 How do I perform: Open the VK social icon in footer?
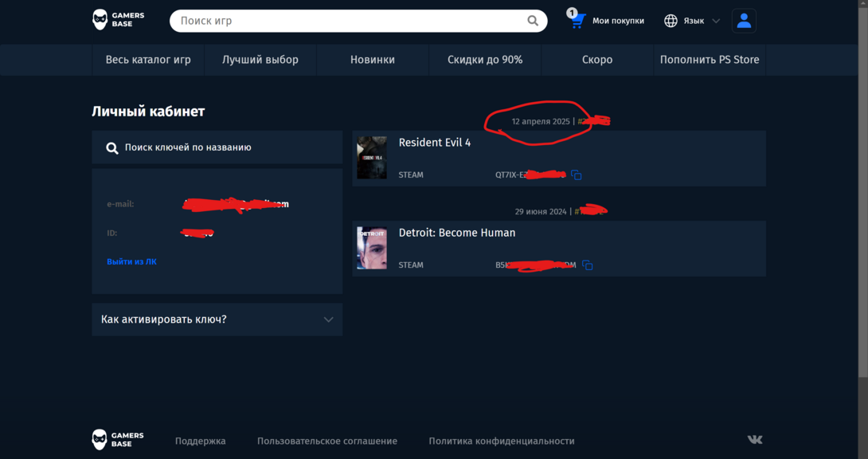coord(754,440)
